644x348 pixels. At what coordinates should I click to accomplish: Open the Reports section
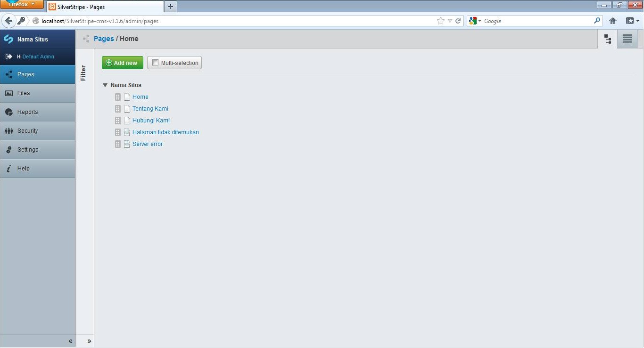pyautogui.click(x=27, y=112)
